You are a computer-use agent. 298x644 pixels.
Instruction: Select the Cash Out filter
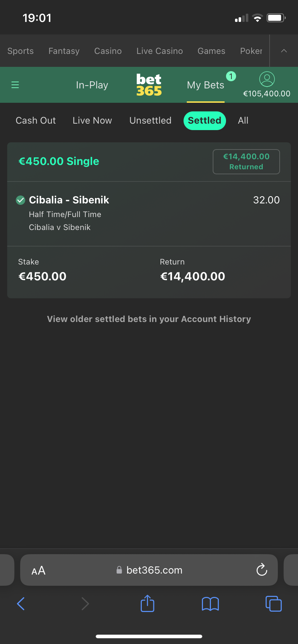click(36, 120)
